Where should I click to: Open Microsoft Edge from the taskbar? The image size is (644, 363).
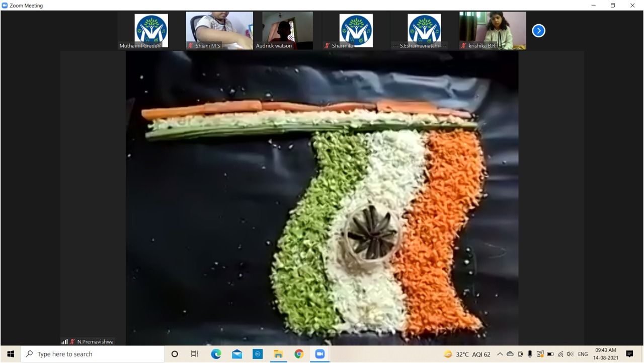click(x=216, y=354)
